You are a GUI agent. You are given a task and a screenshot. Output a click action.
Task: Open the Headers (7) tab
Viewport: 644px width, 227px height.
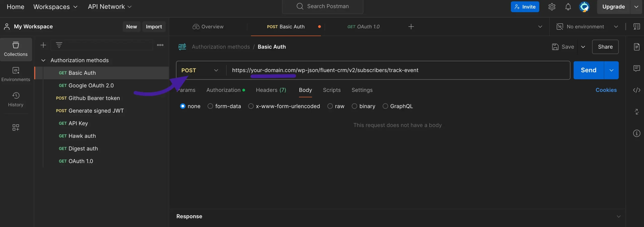[271, 90]
